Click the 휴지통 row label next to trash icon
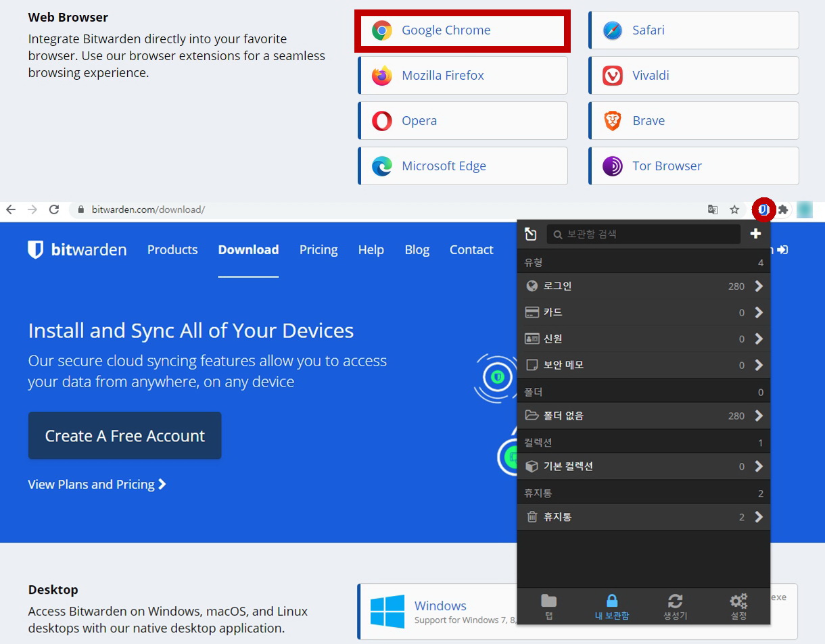Image resolution: width=825 pixels, height=644 pixels. tap(557, 517)
